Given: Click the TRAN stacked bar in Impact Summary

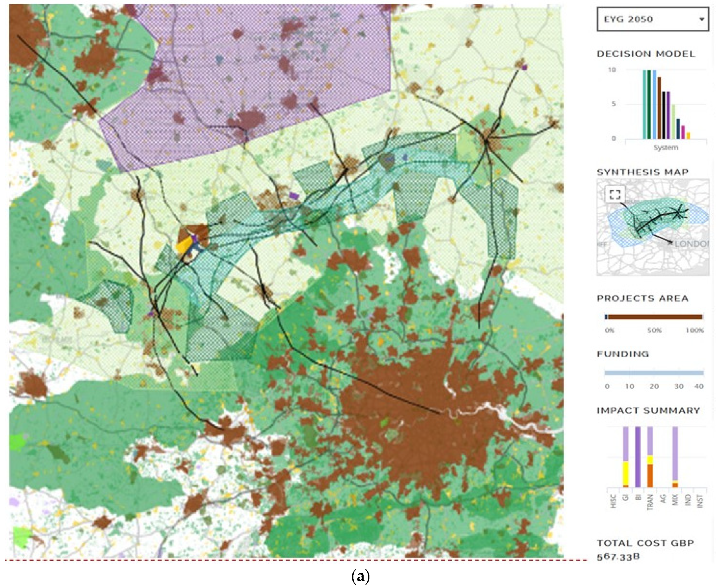Looking at the screenshot, I should coord(650,457).
